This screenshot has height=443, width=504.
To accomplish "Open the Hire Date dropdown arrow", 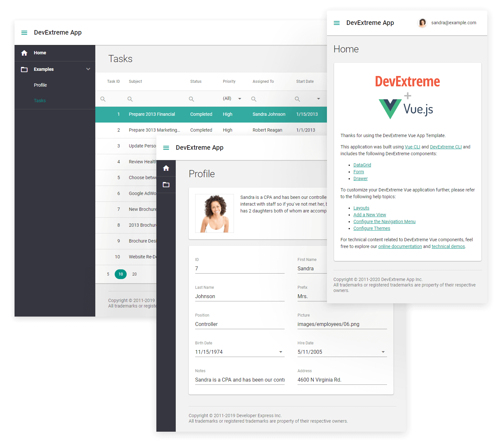I will pos(383,352).
